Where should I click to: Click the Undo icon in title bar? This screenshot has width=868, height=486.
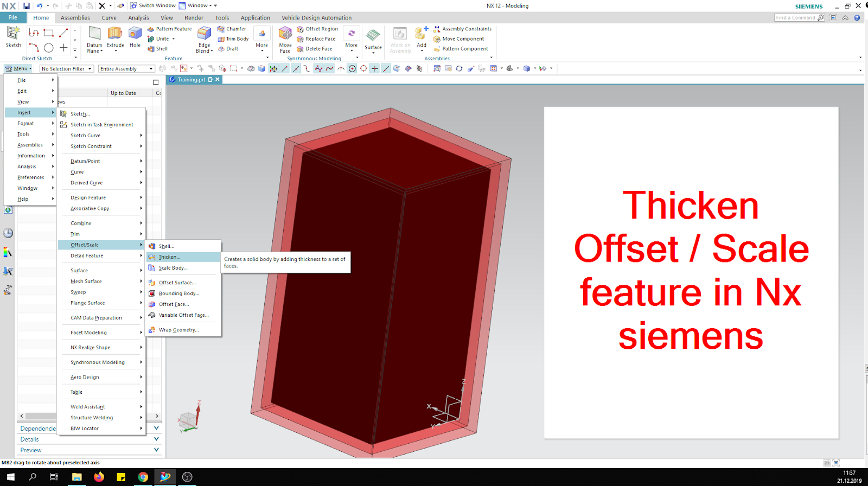tap(40, 6)
